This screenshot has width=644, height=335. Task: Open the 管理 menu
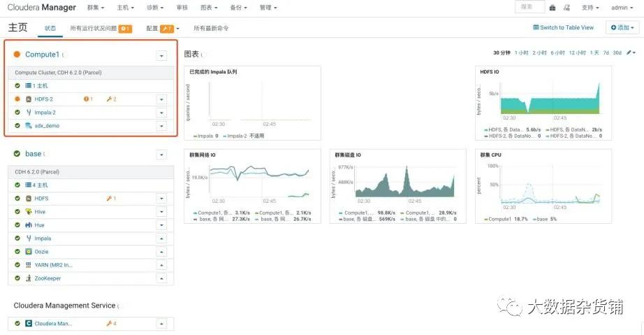268,8
